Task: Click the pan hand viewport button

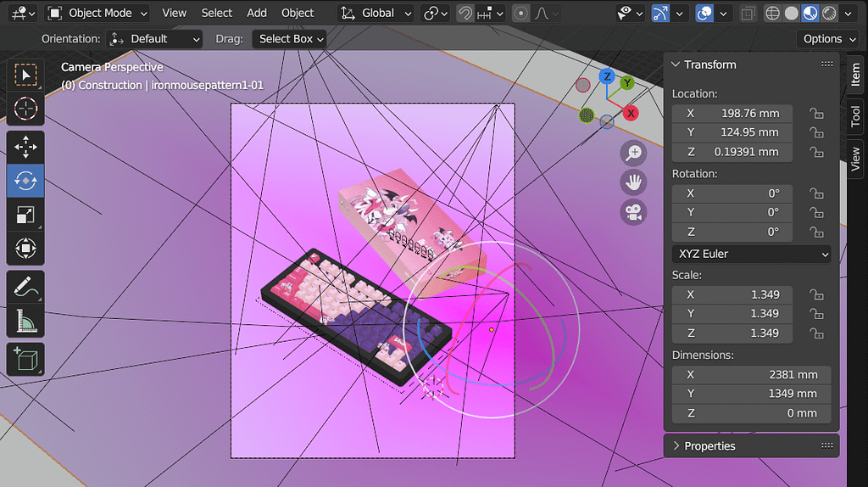Action: [633, 182]
